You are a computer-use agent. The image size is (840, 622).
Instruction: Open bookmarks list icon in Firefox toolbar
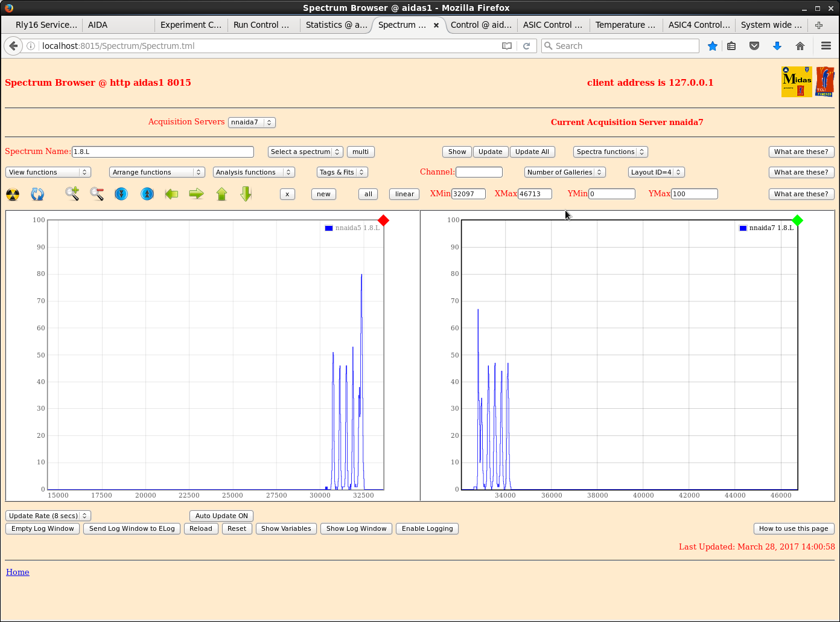[731, 46]
